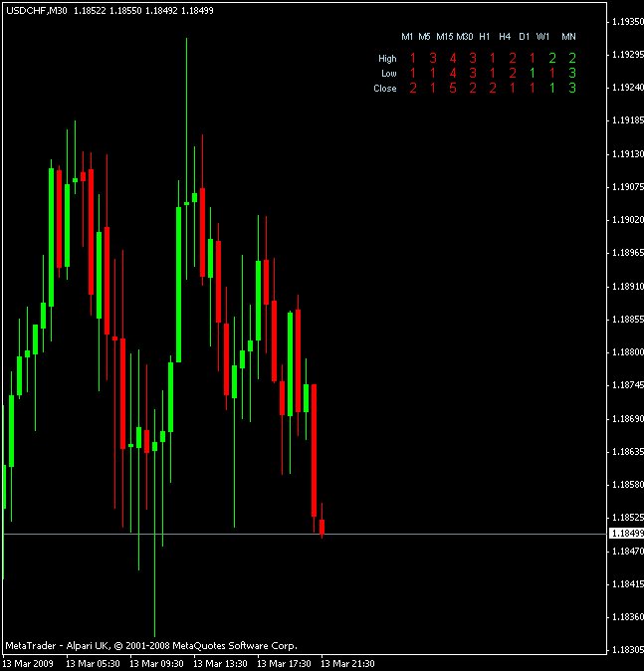Click the 1.19130 price scale label
Screen dimensions: 644x671
pyautogui.click(x=628, y=153)
